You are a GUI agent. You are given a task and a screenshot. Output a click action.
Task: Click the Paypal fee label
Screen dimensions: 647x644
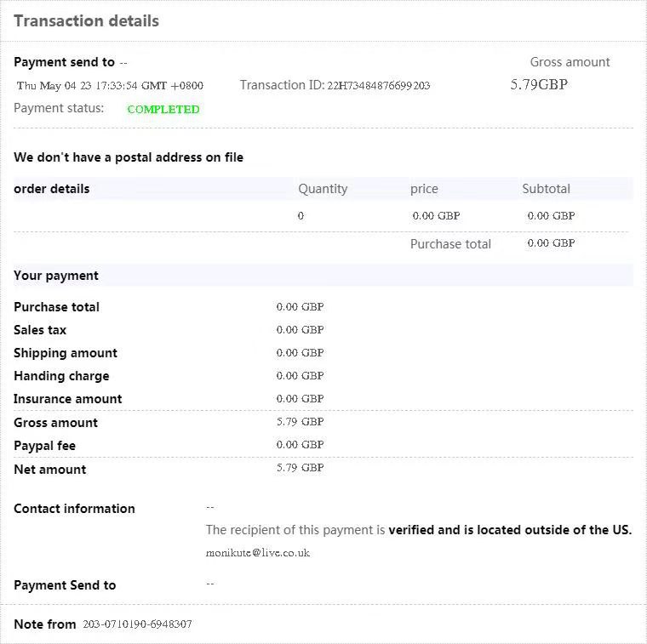coord(44,446)
